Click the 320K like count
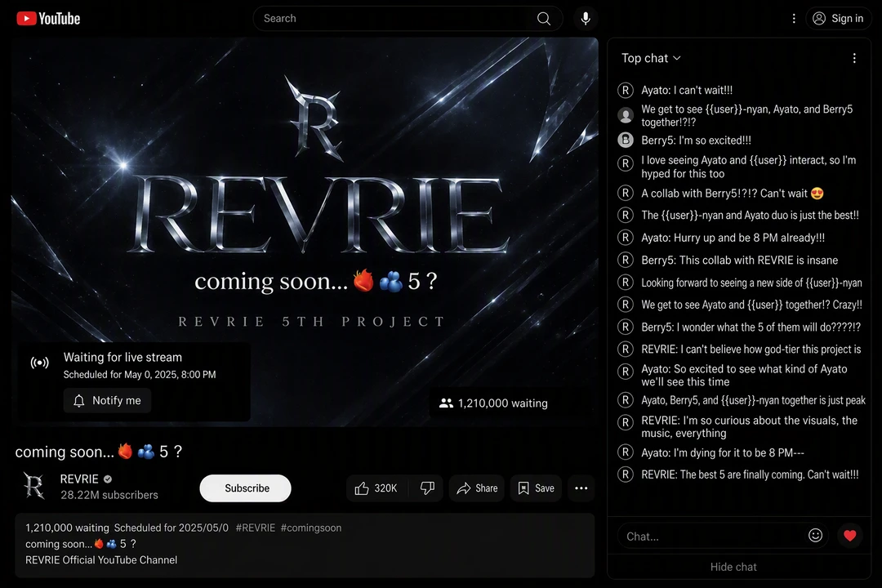 385,488
